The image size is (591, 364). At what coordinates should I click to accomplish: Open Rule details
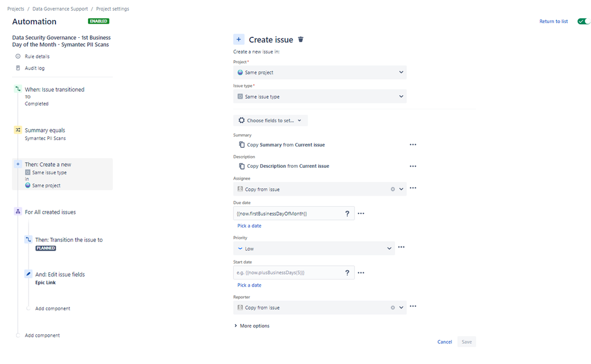coord(37,57)
